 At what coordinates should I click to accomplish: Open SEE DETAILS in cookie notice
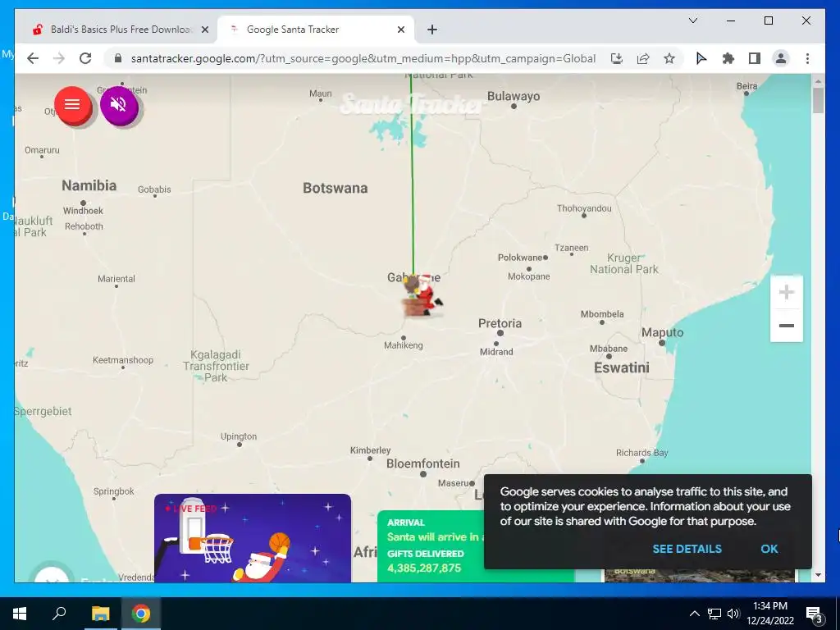(687, 549)
